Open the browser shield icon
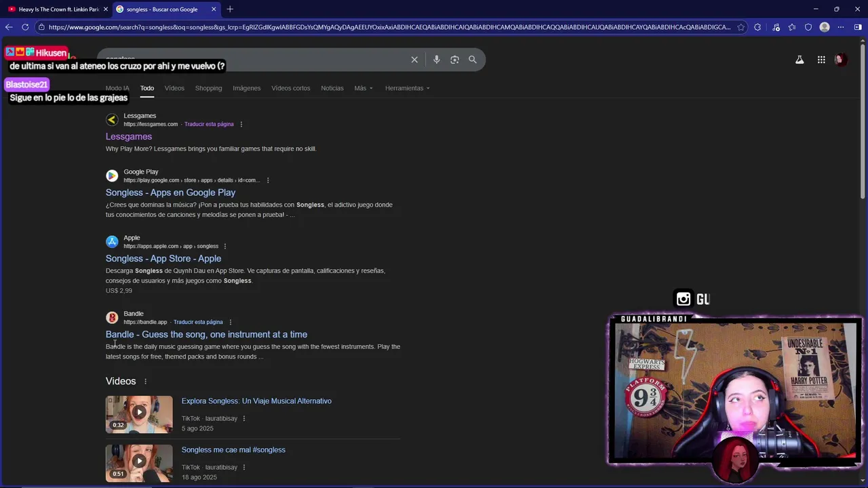This screenshot has width=868, height=488. [808, 27]
